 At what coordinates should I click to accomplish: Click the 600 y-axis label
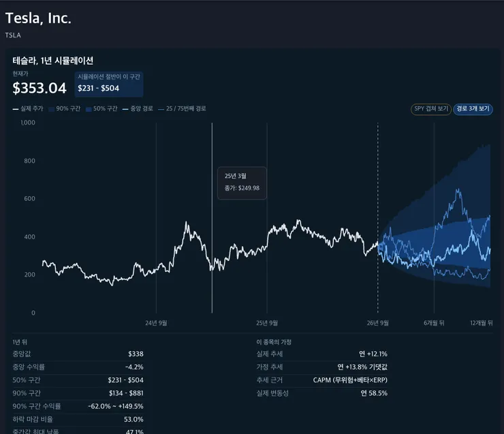29,199
